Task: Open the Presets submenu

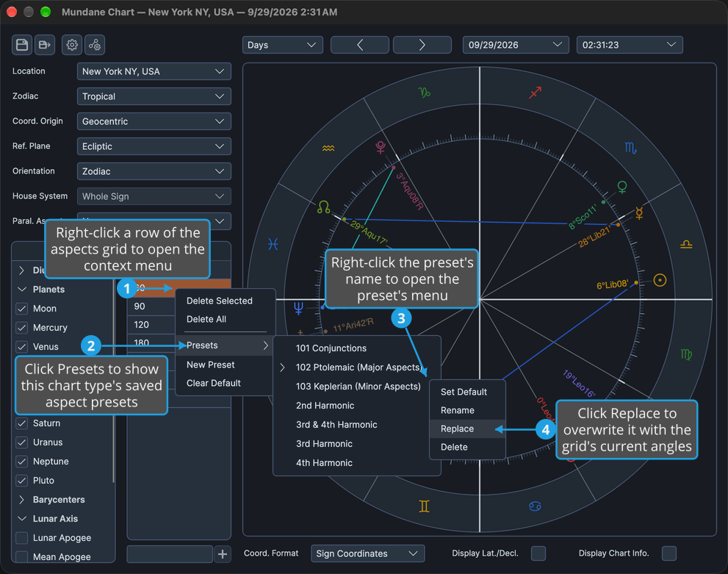Action: tap(226, 345)
